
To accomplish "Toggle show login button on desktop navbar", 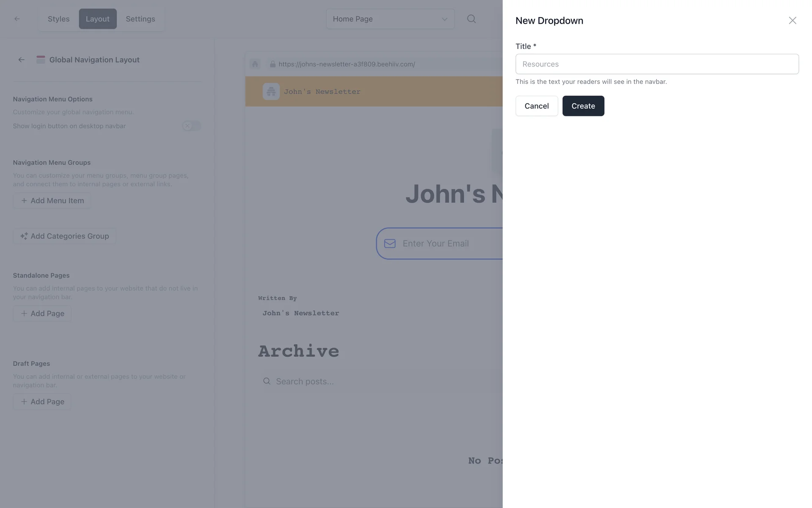I will point(191,126).
